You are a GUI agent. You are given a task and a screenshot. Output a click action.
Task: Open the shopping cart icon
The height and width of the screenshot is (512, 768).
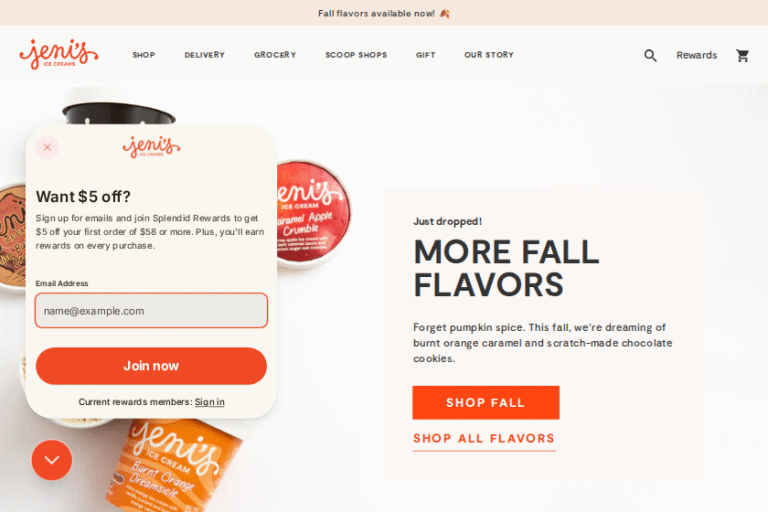tap(743, 55)
